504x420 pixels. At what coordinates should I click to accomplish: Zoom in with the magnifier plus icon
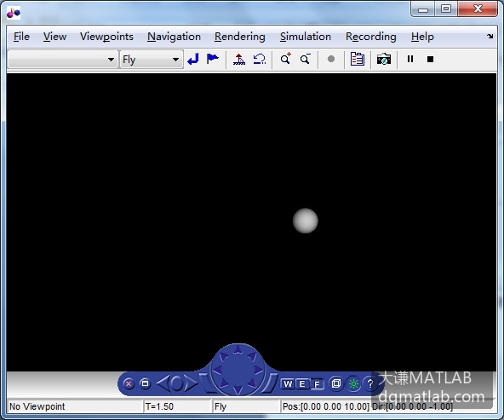285,59
